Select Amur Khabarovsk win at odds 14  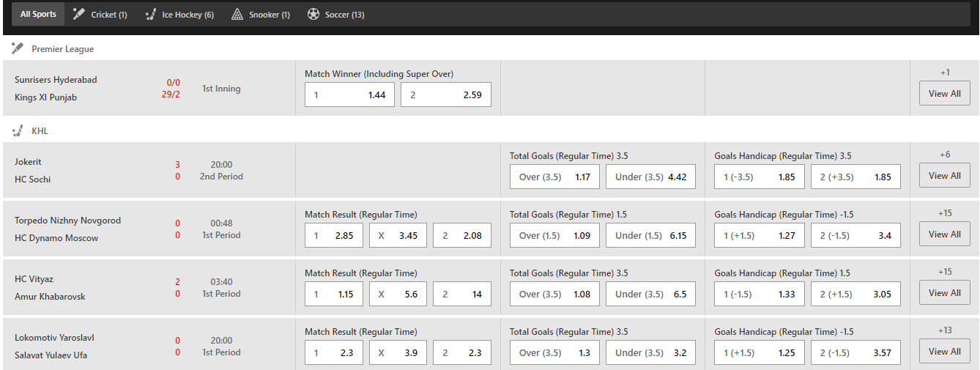tap(462, 294)
